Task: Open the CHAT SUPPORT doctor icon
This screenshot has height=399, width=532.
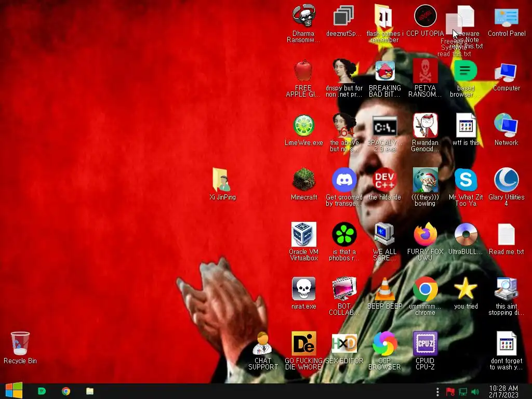Action: (263, 344)
